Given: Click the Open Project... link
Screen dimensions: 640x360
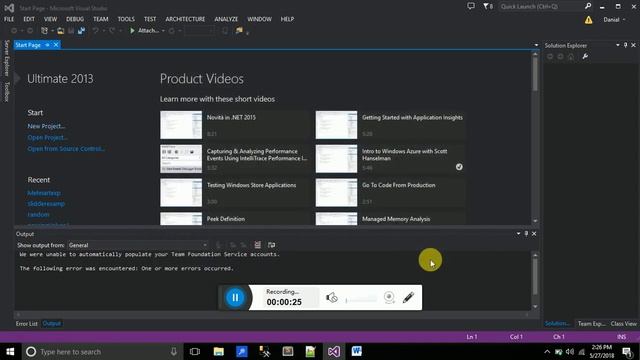Looking at the screenshot, I should (x=47, y=138).
